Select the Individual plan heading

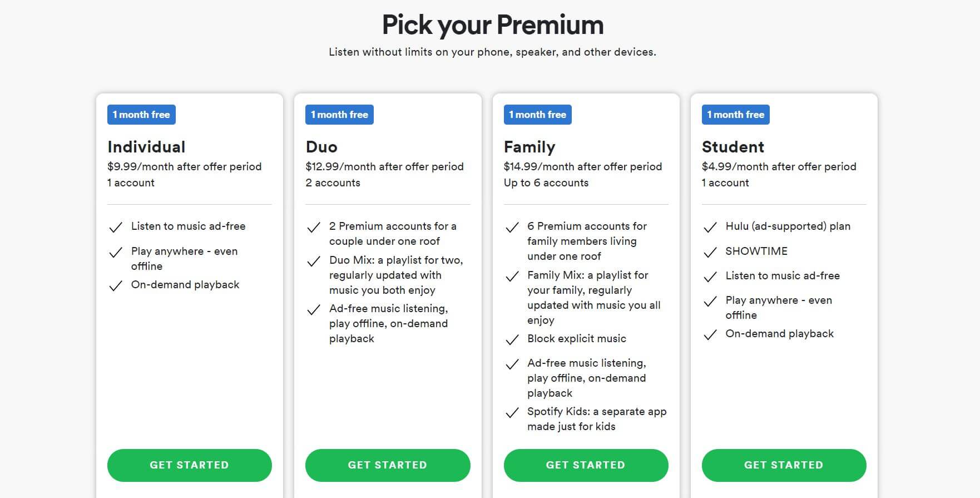point(146,147)
